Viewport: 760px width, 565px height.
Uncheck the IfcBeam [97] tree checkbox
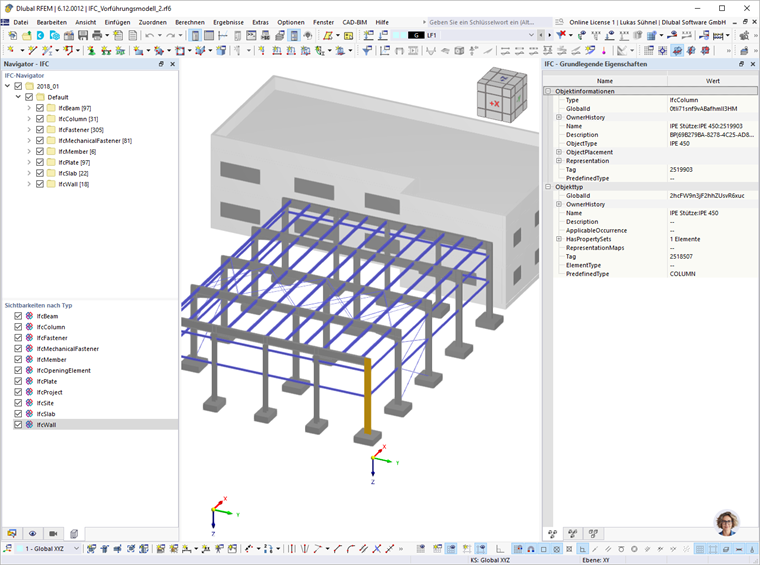tap(40, 108)
